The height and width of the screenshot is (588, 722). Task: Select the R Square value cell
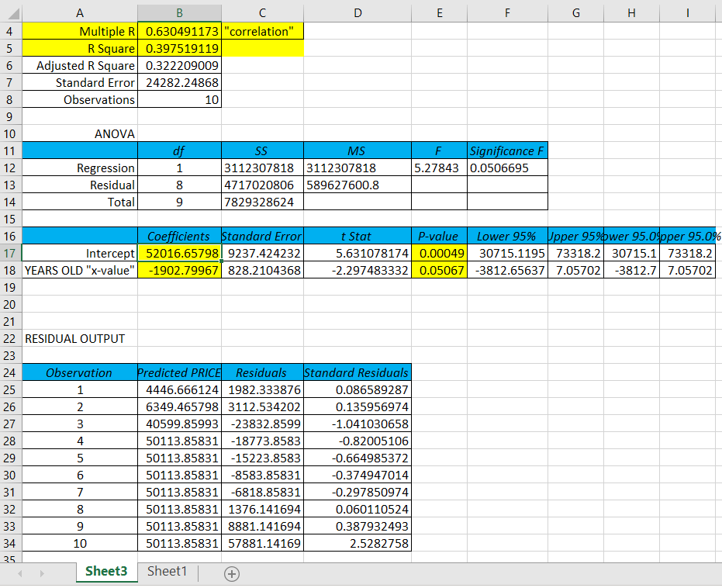pyautogui.click(x=179, y=48)
